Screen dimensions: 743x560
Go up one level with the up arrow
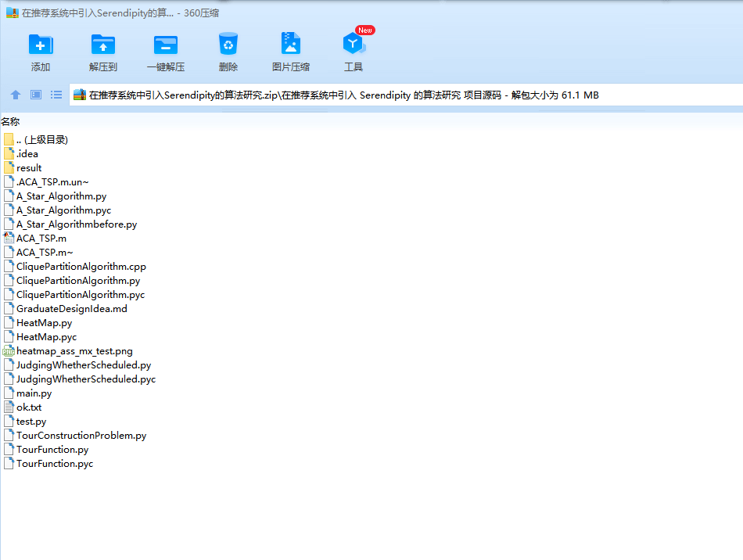[x=16, y=95]
